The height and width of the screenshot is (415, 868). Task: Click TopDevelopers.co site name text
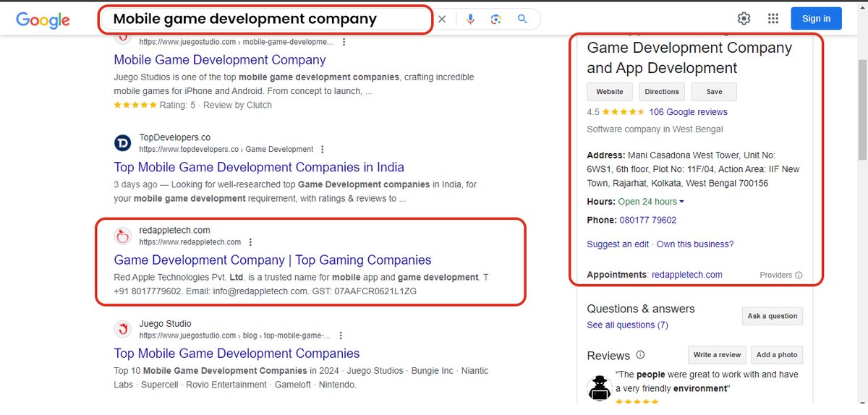(x=175, y=137)
